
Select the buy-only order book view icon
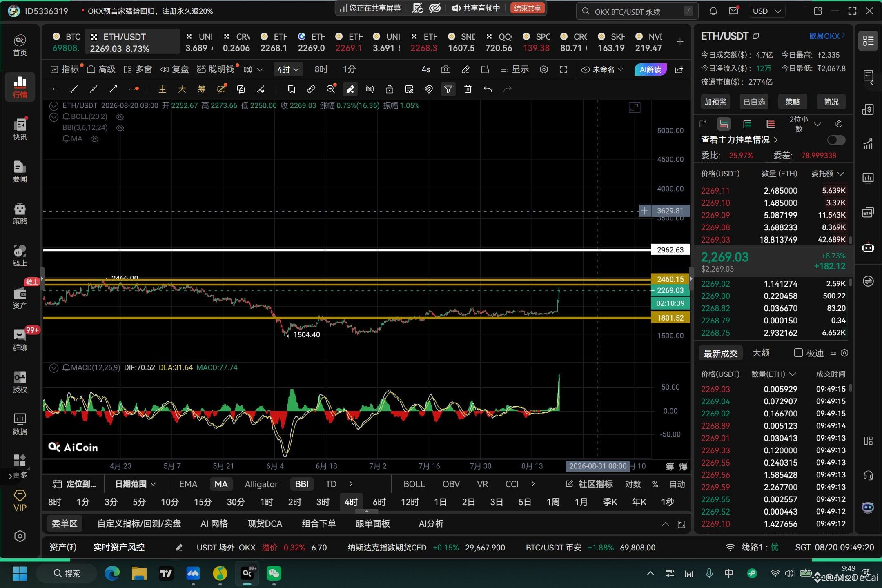pyautogui.click(x=747, y=124)
